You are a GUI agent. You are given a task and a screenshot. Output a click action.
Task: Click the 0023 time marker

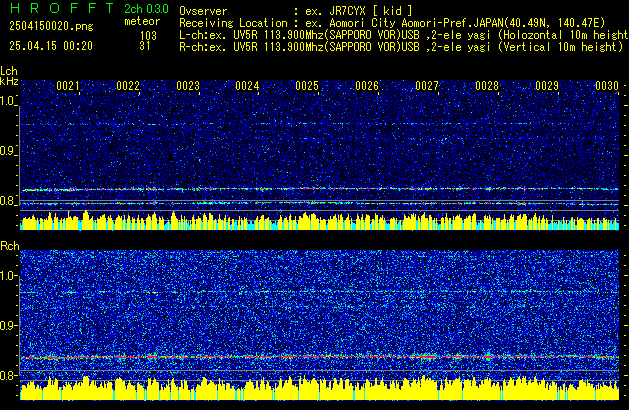tap(188, 86)
